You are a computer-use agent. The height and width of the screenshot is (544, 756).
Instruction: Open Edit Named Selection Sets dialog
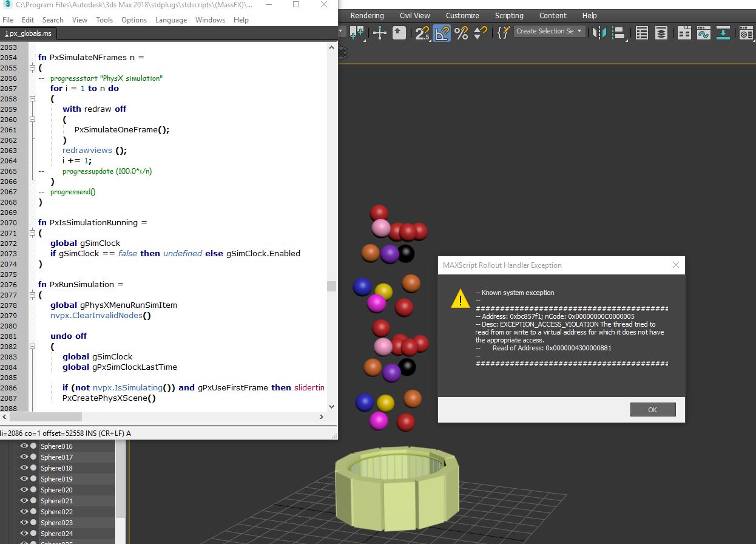(503, 32)
